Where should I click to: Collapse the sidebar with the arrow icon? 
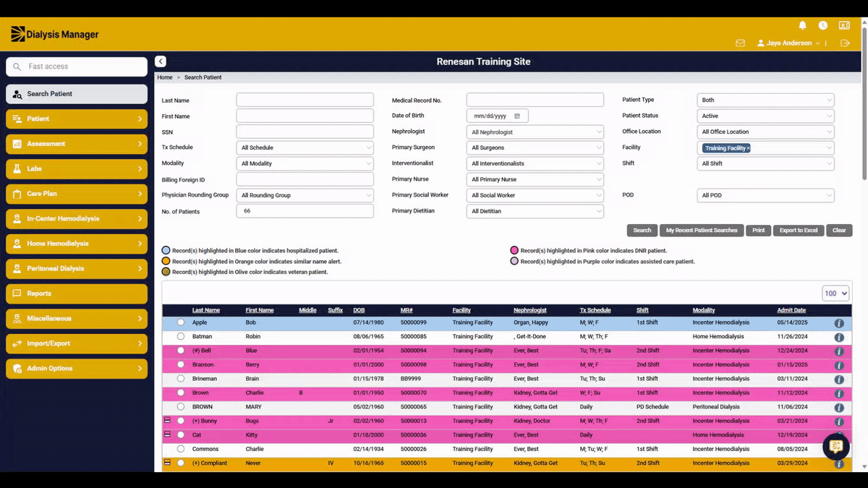point(161,62)
